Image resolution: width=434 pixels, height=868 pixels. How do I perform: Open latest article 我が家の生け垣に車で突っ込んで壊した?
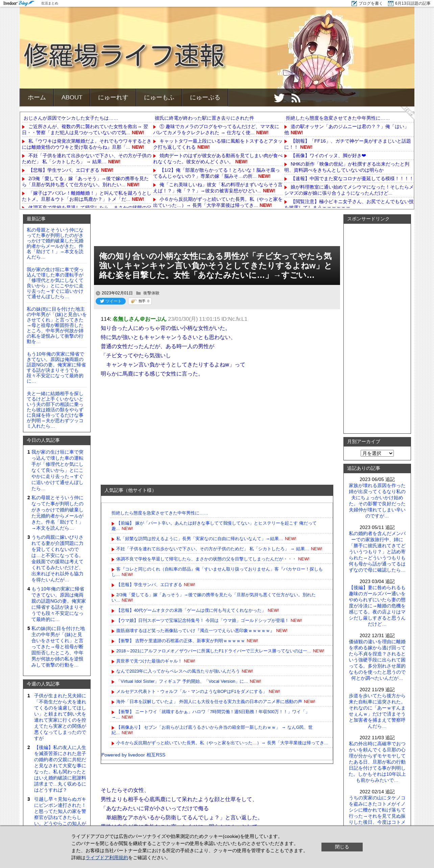[x=55, y=283]
